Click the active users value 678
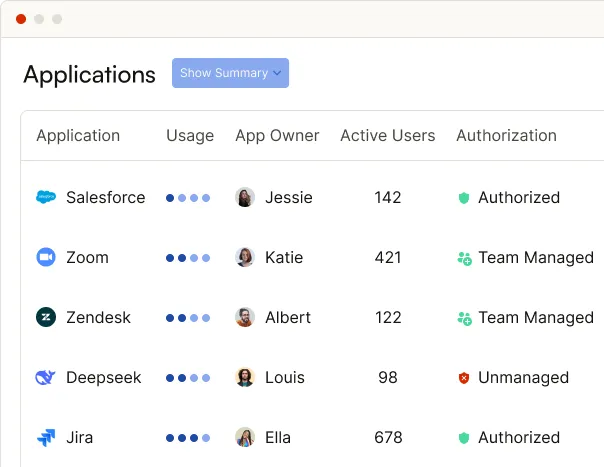 coord(388,438)
